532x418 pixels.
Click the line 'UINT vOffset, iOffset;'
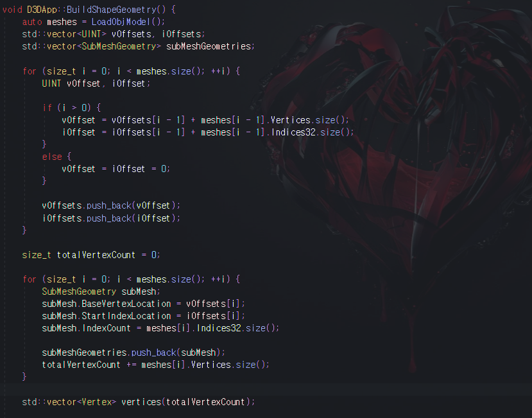pyautogui.click(x=96, y=83)
